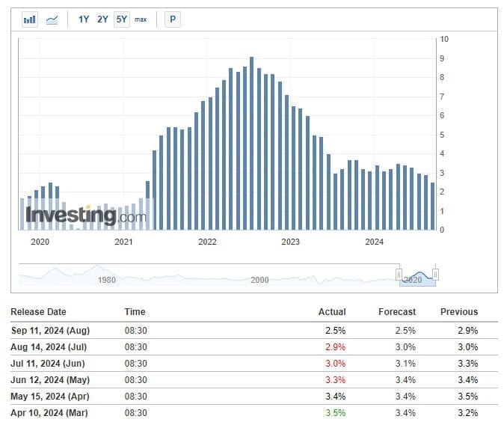Click the red 3.0% actual value
Screen dimensions: 504x428
[335, 364]
